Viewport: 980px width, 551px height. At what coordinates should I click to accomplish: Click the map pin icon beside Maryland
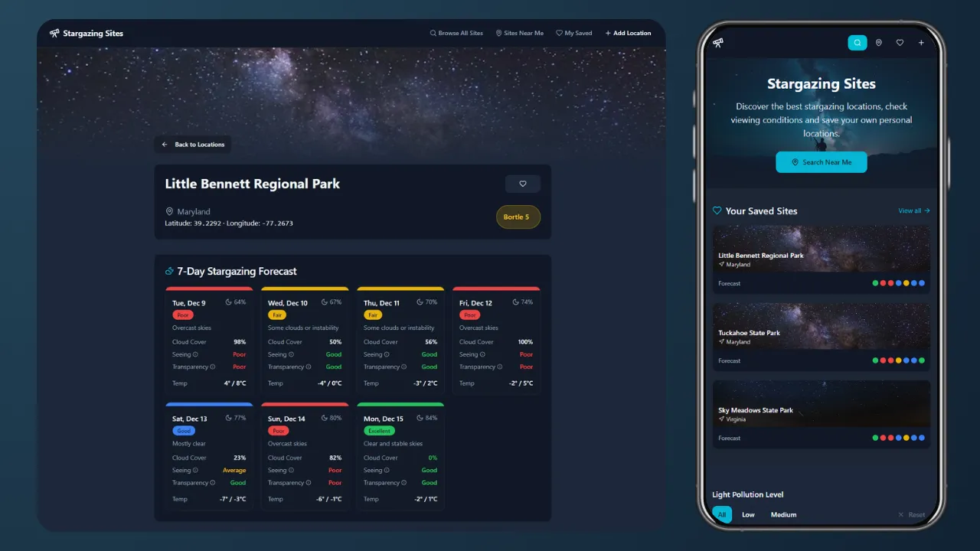[x=169, y=211]
